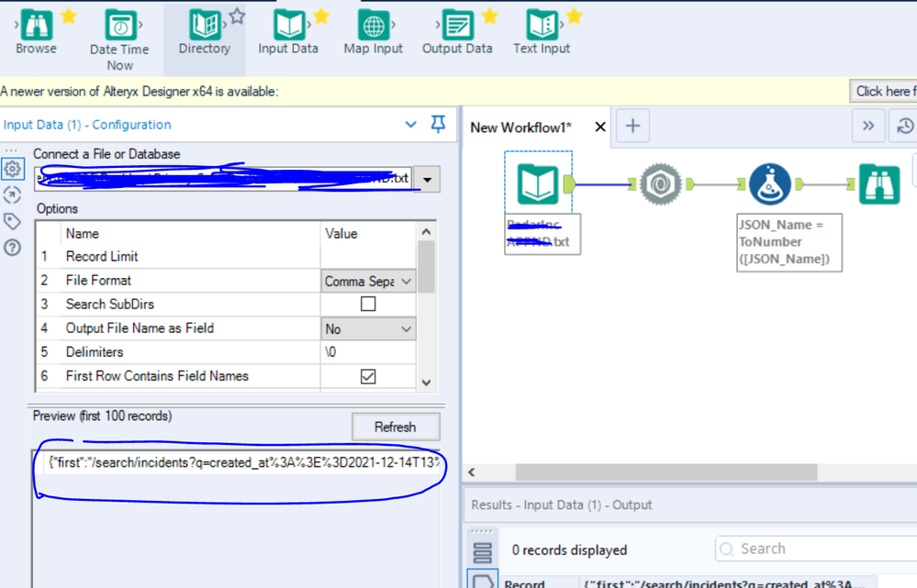Click the Name column header in Options
This screenshot has height=588, width=917.
pos(83,234)
